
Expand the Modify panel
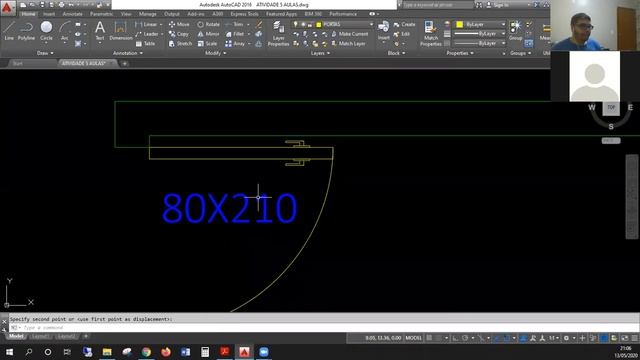[215, 53]
